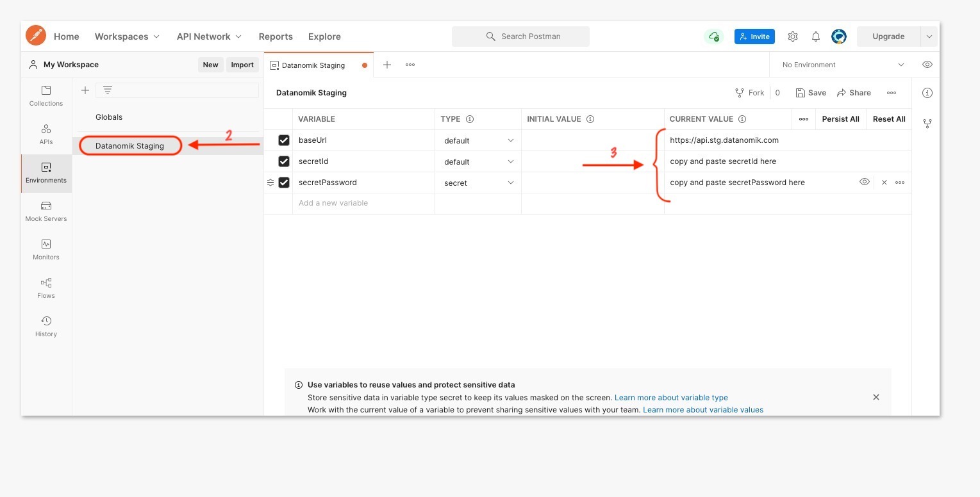Screen dimensions: 980x497
Task: Create a new environment with the plus icon
Action: click(85, 90)
